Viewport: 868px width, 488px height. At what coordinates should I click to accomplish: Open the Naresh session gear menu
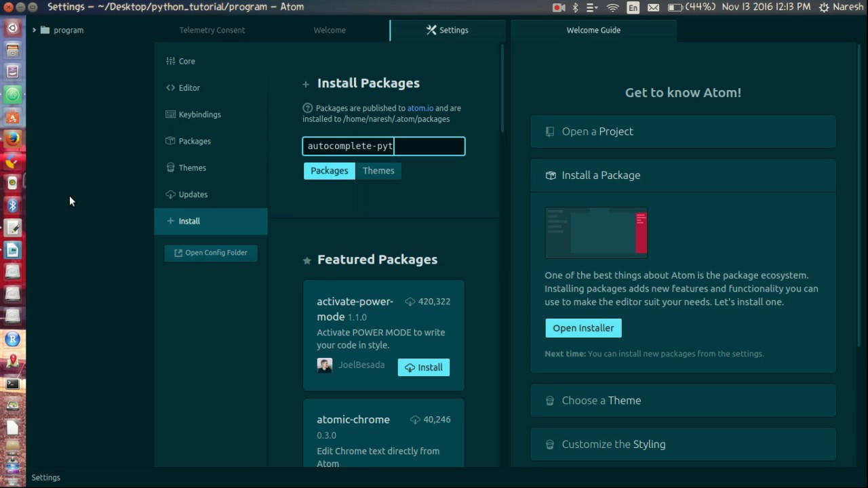coord(843,7)
